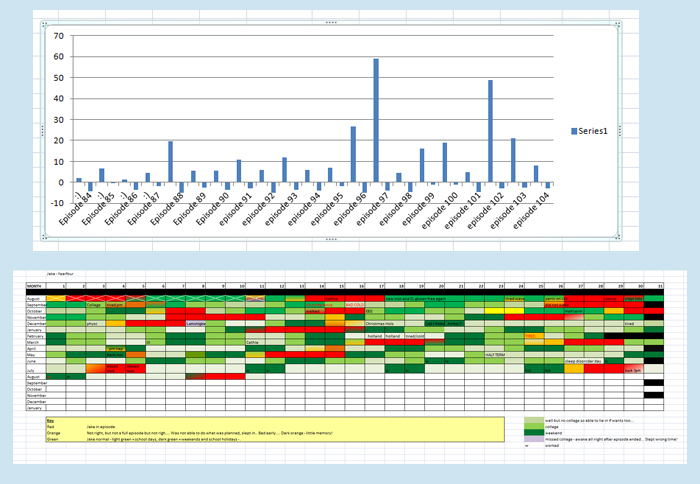Select the 'College' cell in September row
This screenshot has width=700, height=484.
click(96, 305)
